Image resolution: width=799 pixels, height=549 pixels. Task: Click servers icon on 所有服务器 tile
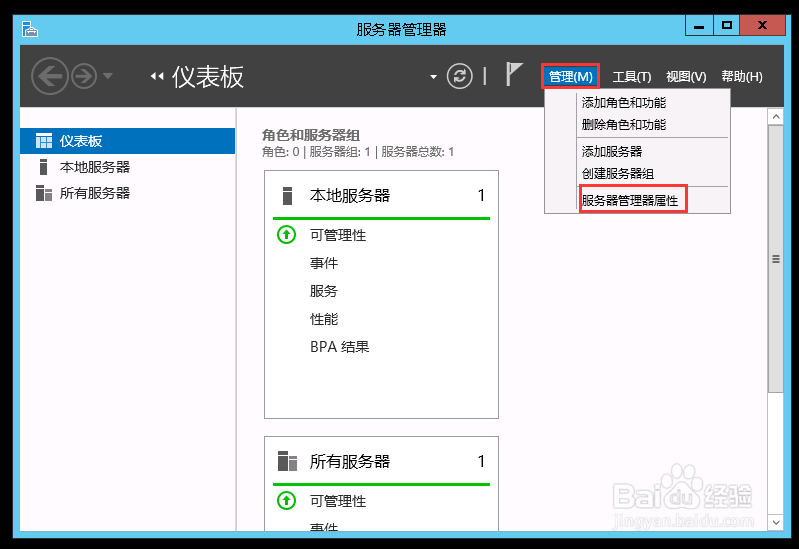coord(287,461)
